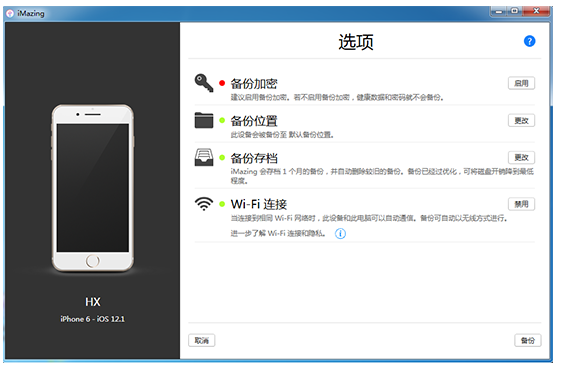Click the 备份位置 title
Screen dimensions: 561x365
point(254,121)
